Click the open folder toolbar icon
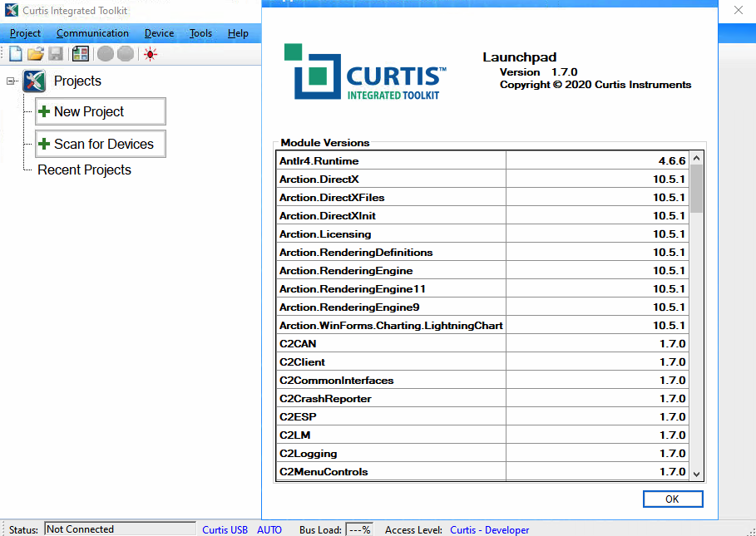The height and width of the screenshot is (536, 756). [x=36, y=54]
